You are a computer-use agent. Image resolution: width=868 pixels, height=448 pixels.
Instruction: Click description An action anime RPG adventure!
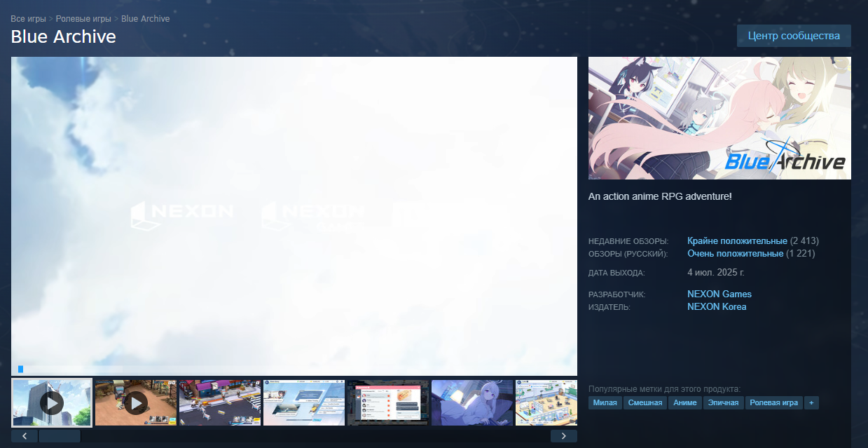pyautogui.click(x=660, y=196)
